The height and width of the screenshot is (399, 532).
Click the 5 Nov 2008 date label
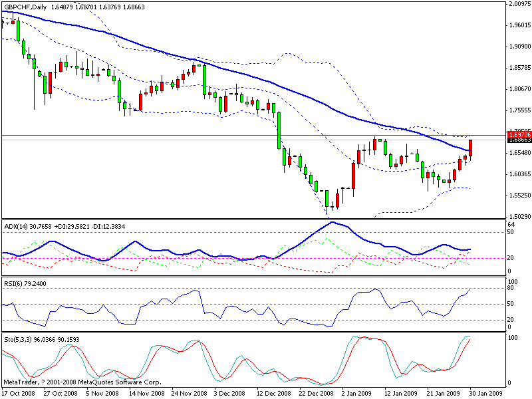(102, 393)
